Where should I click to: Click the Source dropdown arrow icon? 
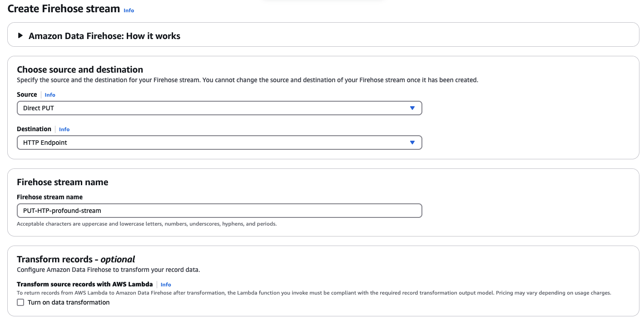click(412, 108)
